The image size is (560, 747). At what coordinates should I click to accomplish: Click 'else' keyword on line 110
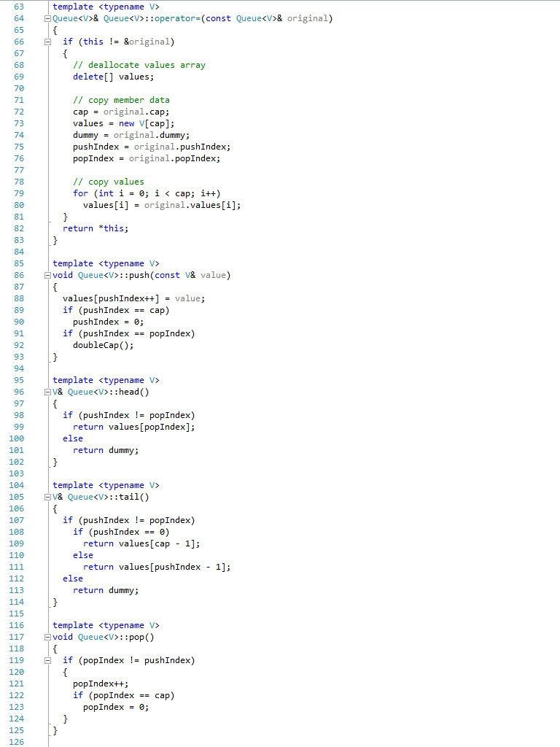(83, 555)
